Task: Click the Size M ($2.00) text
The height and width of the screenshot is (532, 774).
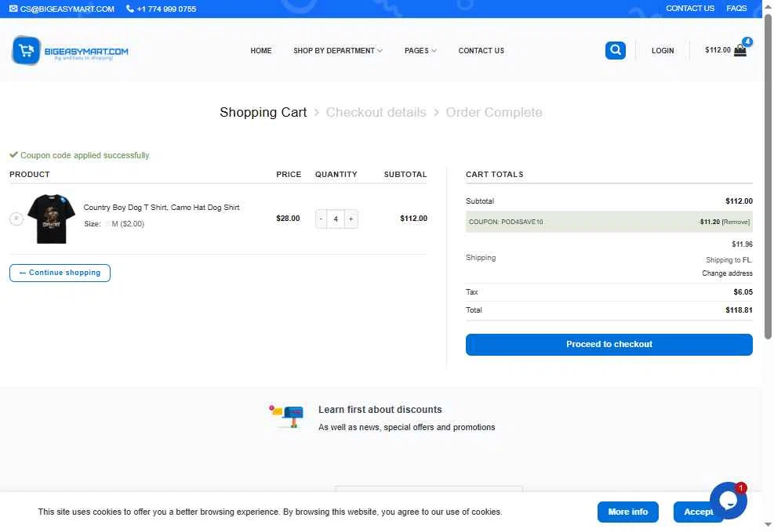Action: click(114, 224)
